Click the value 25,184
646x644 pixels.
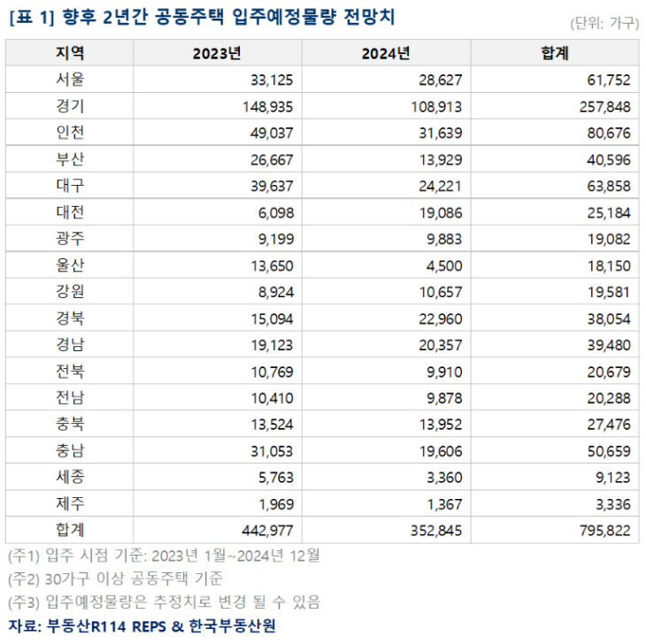[x=609, y=213]
